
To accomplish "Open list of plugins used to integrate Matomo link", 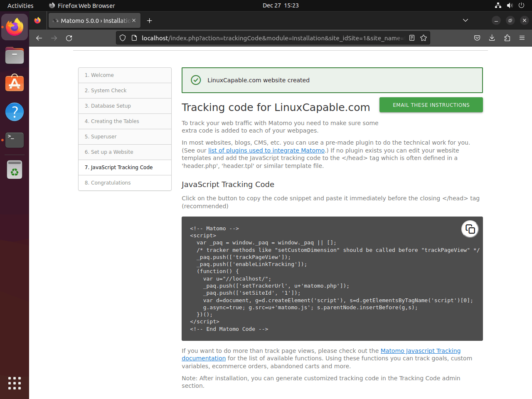I will (266, 150).
